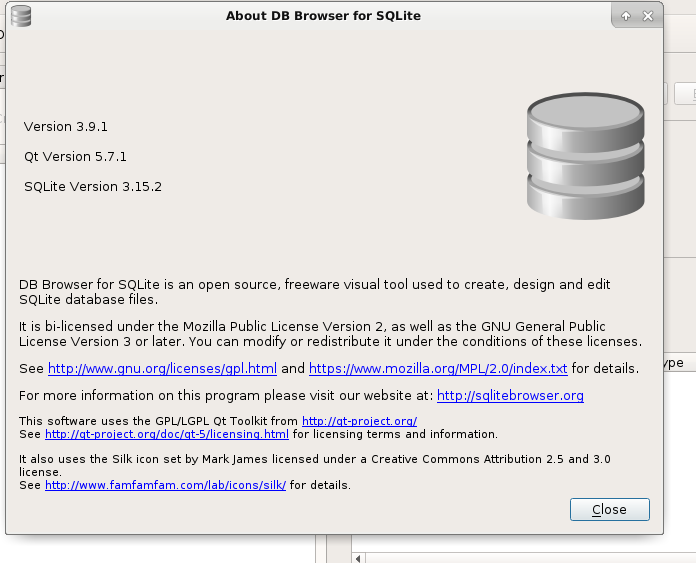This screenshot has height=563, width=696.
Task: Visit the sqlitebrowser.org website link
Action: [510, 396]
